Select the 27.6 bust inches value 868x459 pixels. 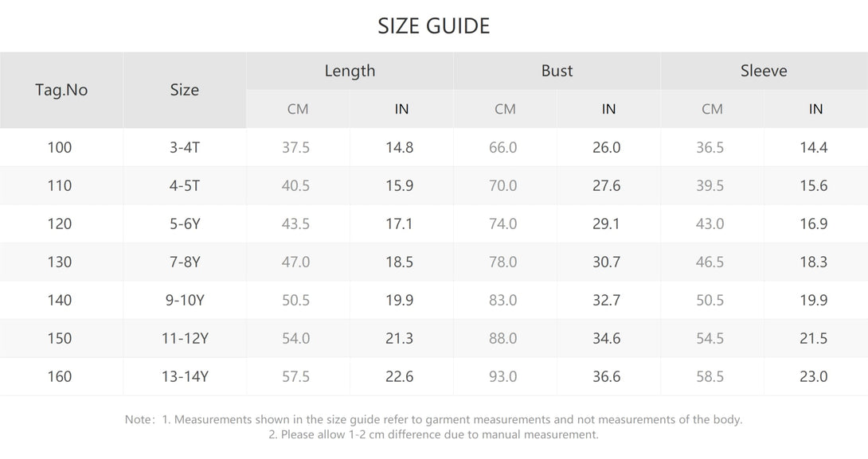(606, 185)
